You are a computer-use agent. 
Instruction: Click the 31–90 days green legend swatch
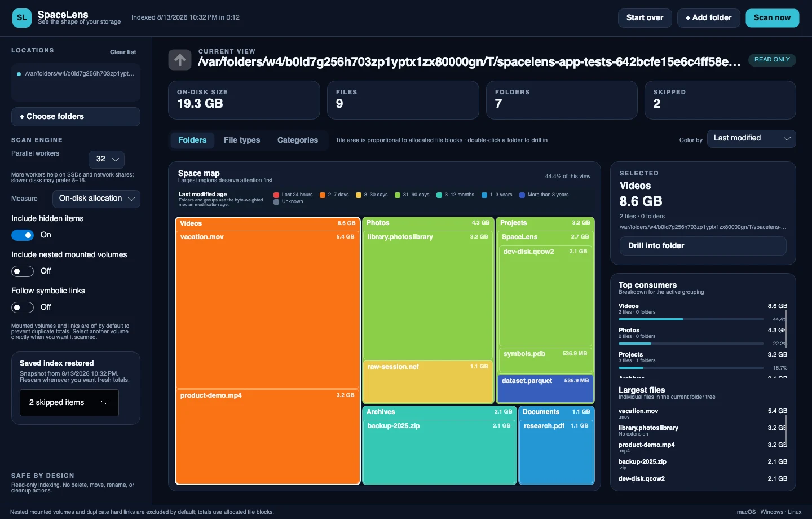point(398,195)
